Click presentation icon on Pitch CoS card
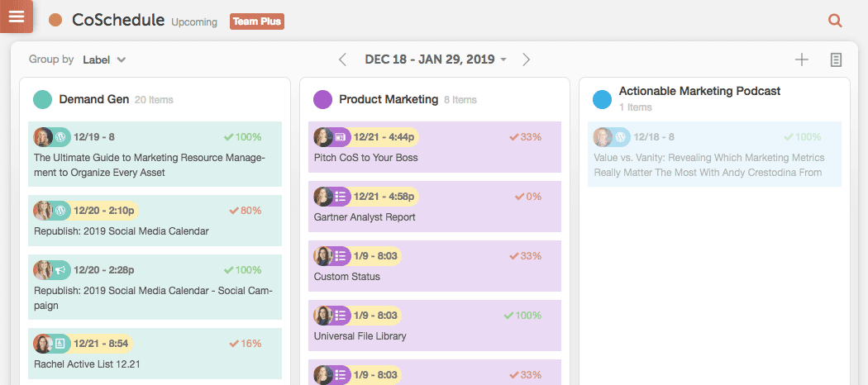The width and height of the screenshot is (868, 385). (341, 136)
